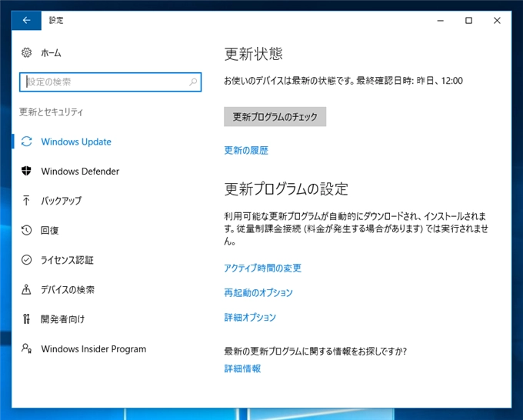Click the text asking about latest update info
This screenshot has width=523, height=420.
click(x=315, y=352)
